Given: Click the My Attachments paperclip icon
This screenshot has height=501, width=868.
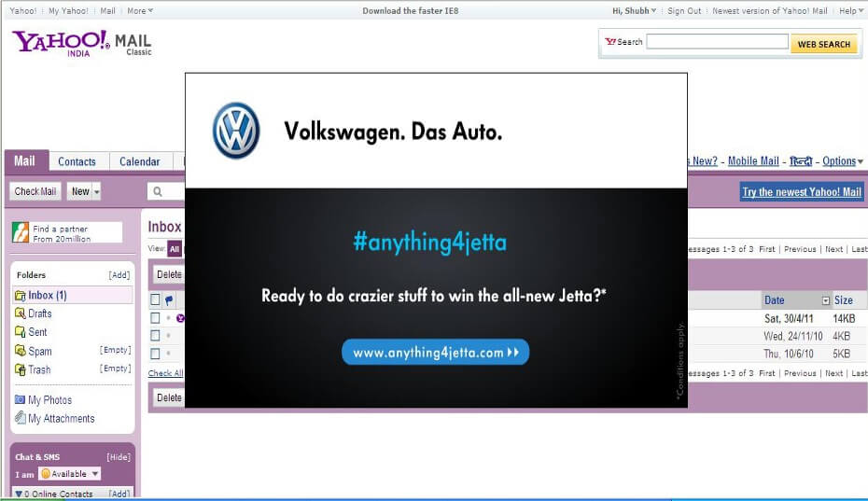Looking at the screenshot, I should [x=20, y=418].
